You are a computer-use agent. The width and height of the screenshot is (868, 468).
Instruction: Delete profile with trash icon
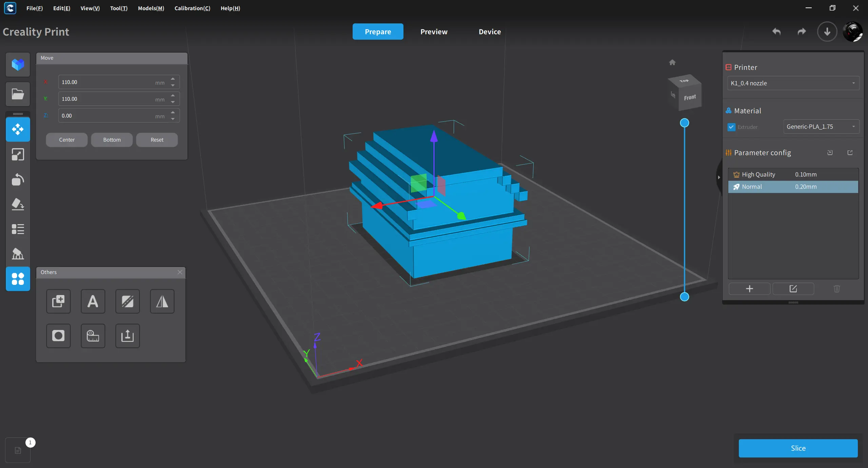pyautogui.click(x=837, y=289)
